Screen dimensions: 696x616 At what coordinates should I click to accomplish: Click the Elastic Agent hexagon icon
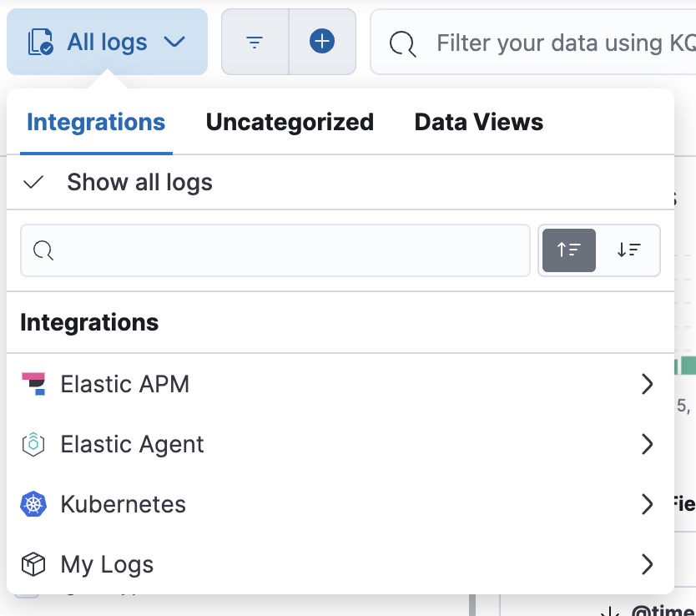(33, 444)
